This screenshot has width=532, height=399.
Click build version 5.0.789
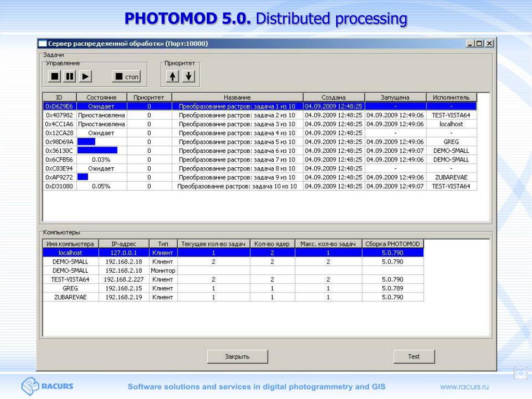coord(393,288)
